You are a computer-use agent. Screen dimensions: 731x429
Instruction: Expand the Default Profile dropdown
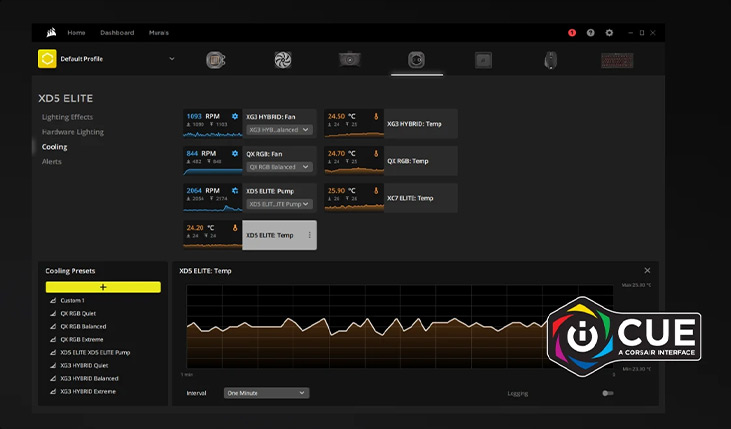tap(172, 59)
